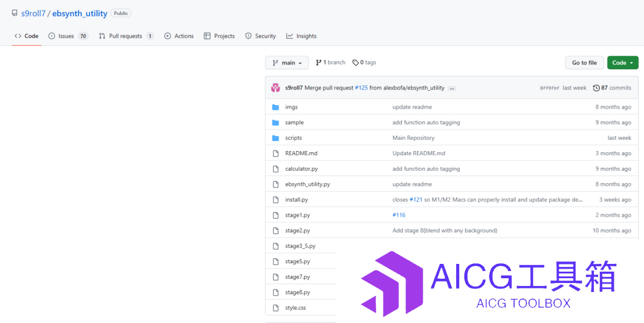Screen dimensions: 644x323
Task: Click the calculator.py file icon
Action: pos(275,169)
